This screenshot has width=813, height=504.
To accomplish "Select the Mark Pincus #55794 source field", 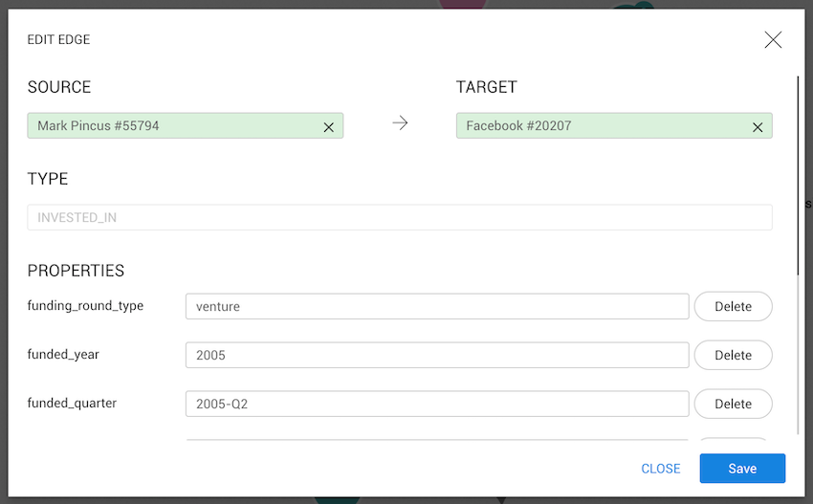I will (172, 125).
